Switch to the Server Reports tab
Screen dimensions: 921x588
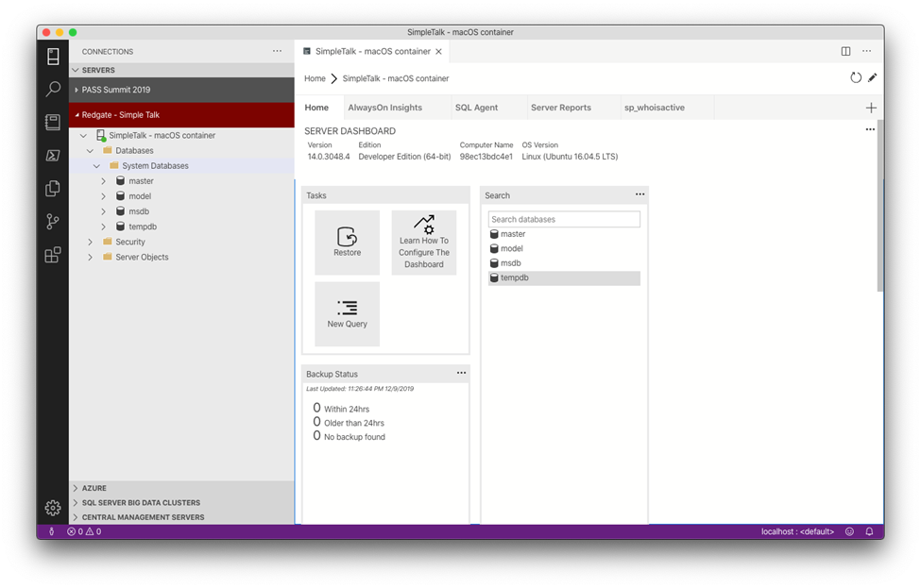pyautogui.click(x=561, y=108)
